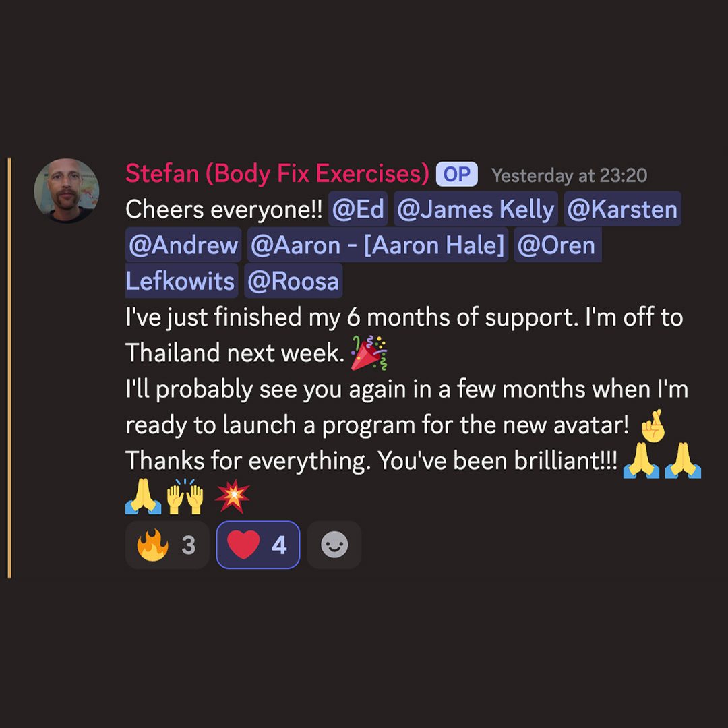The height and width of the screenshot is (728, 728).
Task: Click the OP badge next to username
Action: point(456,175)
